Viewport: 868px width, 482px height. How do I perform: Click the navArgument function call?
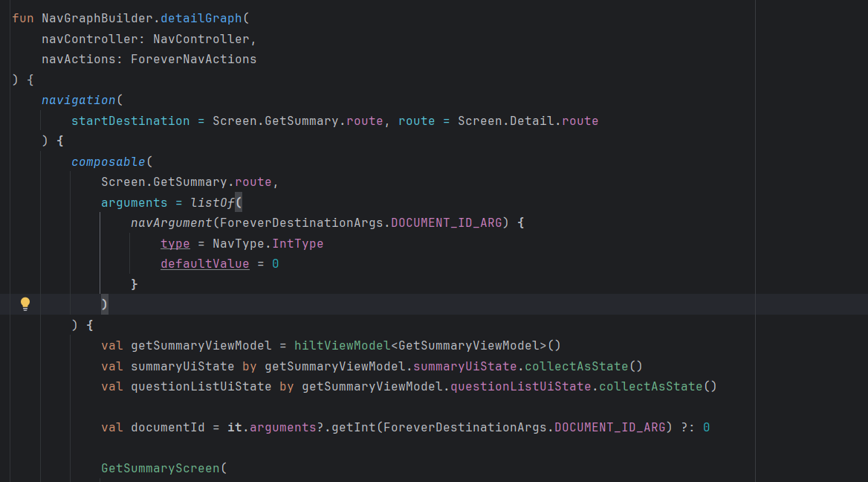pos(172,222)
